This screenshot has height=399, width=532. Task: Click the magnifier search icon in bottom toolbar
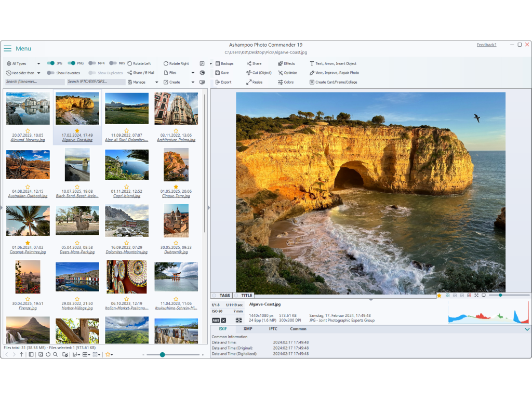55,354
